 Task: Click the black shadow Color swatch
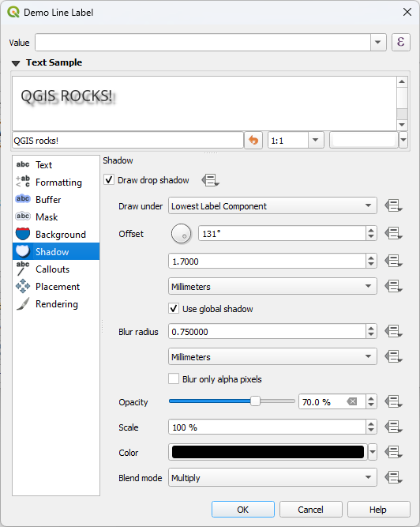click(x=268, y=452)
